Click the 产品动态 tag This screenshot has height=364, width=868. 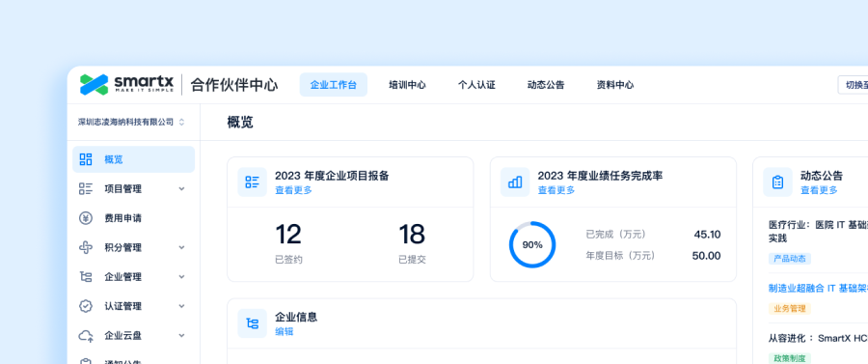click(789, 259)
